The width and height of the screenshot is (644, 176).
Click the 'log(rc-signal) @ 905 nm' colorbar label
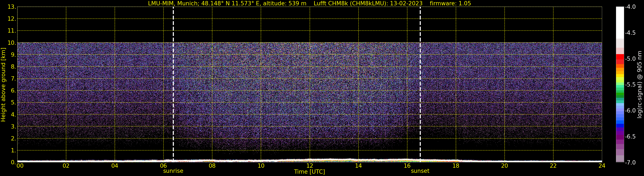click(x=640, y=85)
